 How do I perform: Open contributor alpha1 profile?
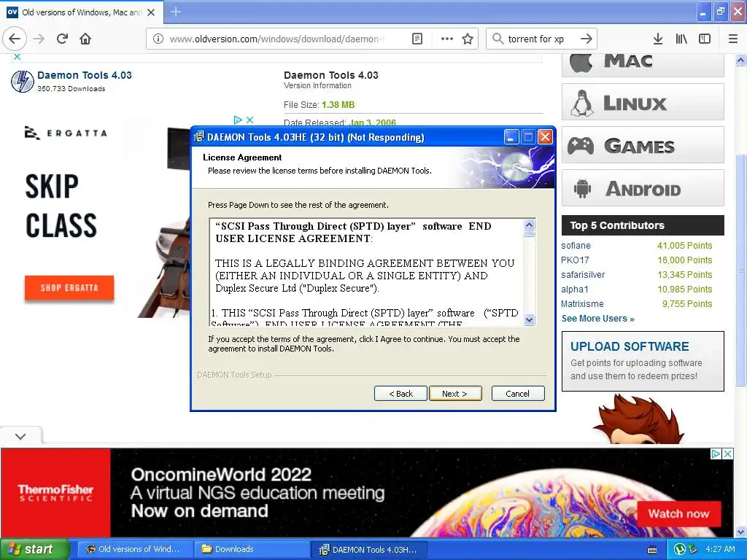point(574,289)
